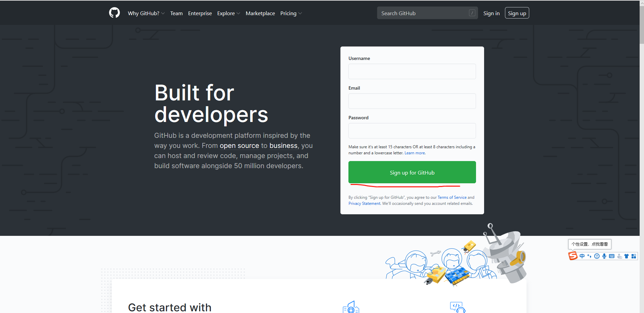Click the GitHub Octocat logo
Screen dimensions: 644x313
tap(114, 13)
